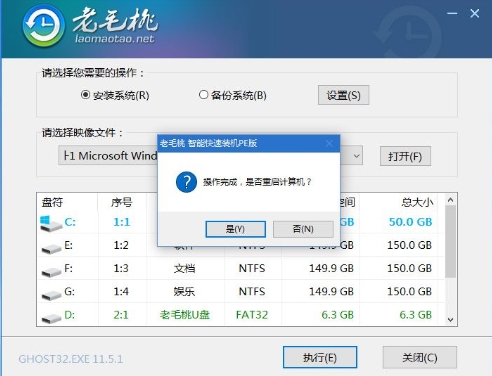Click the partition list scrollbar thumb
Screen dimensions: 492x376
[x=451, y=241]
